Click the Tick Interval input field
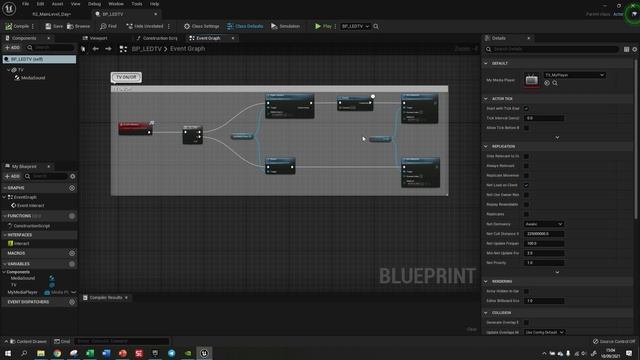 click(544, 118)
